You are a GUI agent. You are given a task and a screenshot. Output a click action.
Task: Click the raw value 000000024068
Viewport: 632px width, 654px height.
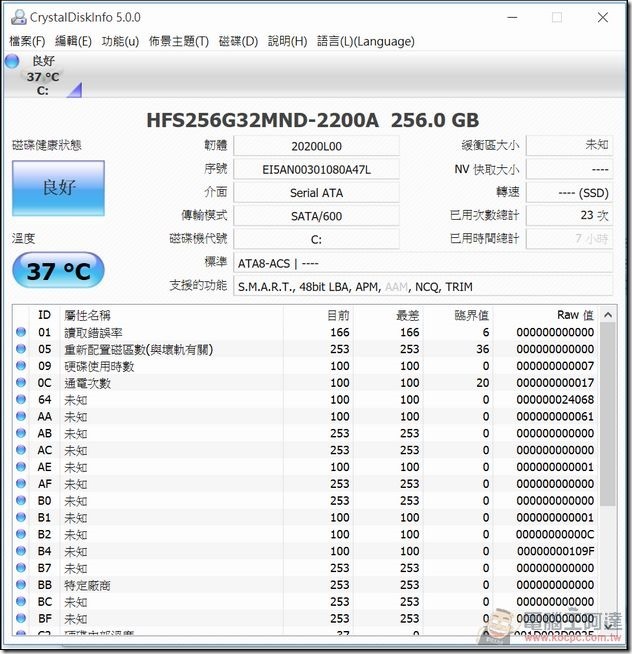[x=555, y=400]
